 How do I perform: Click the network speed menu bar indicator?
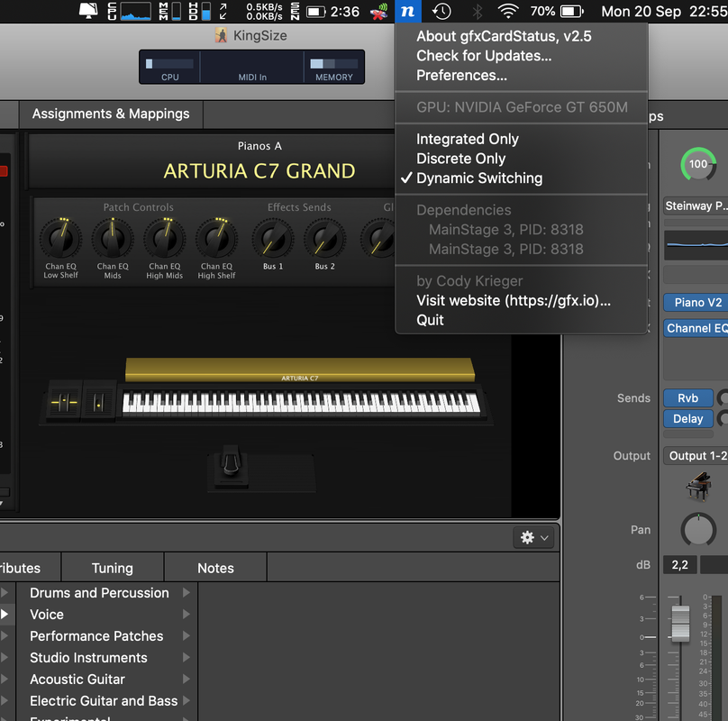264,11
